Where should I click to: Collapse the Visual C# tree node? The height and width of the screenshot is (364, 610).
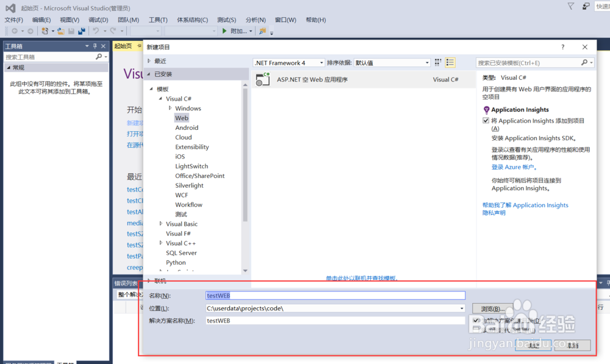[160, 99]
